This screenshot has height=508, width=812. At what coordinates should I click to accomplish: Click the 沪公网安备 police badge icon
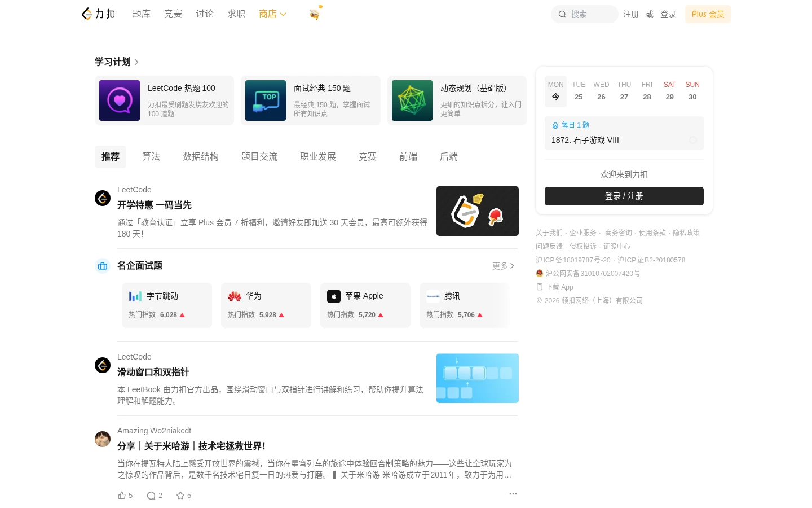[x=540, y=273]
